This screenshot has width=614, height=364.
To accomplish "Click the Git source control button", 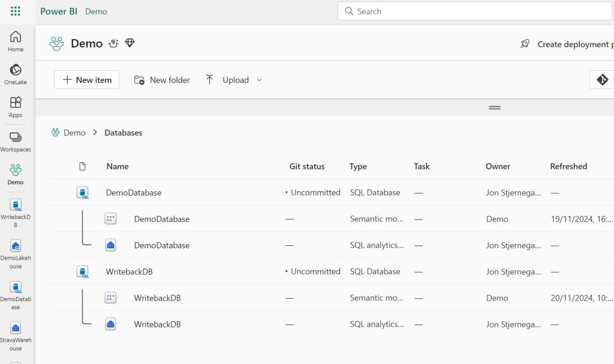I will coord(602,80).
